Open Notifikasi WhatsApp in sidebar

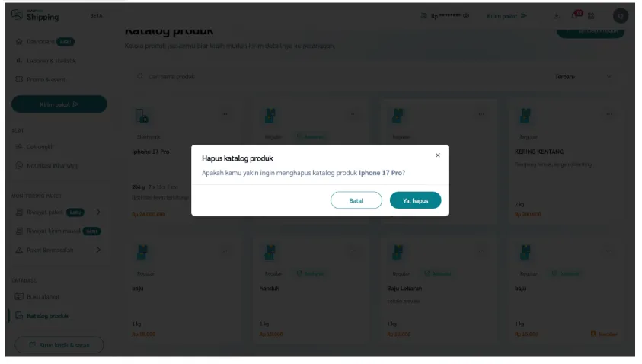(x=52, y=165)
